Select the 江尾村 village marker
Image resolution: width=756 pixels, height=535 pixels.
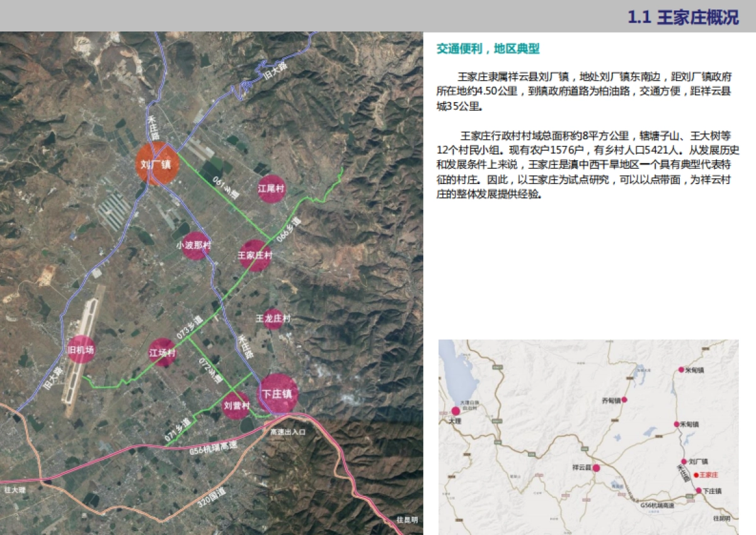pyautogui.click(x=272, y=188)
